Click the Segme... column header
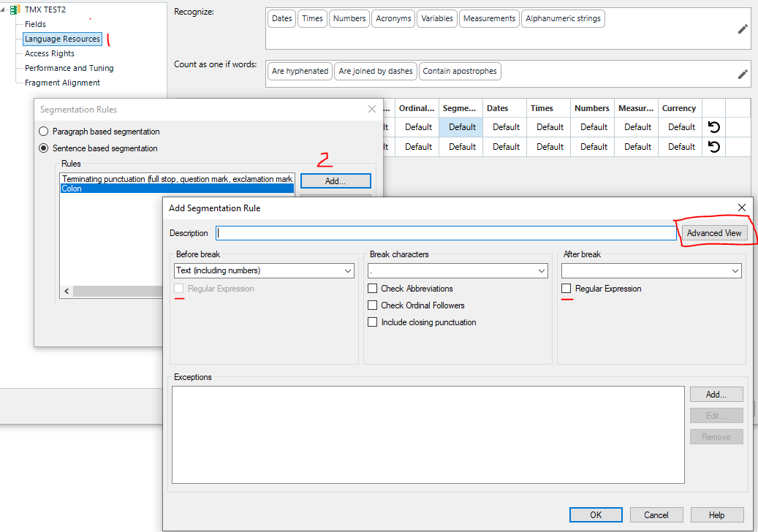 461,108
